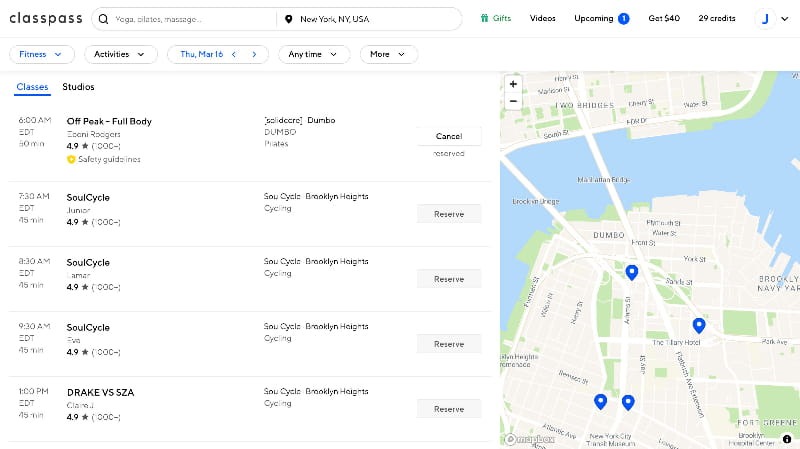The height and width of the screenshot is (449, 800).
Task: Expand the Any time dropdown
Action: 314,54
